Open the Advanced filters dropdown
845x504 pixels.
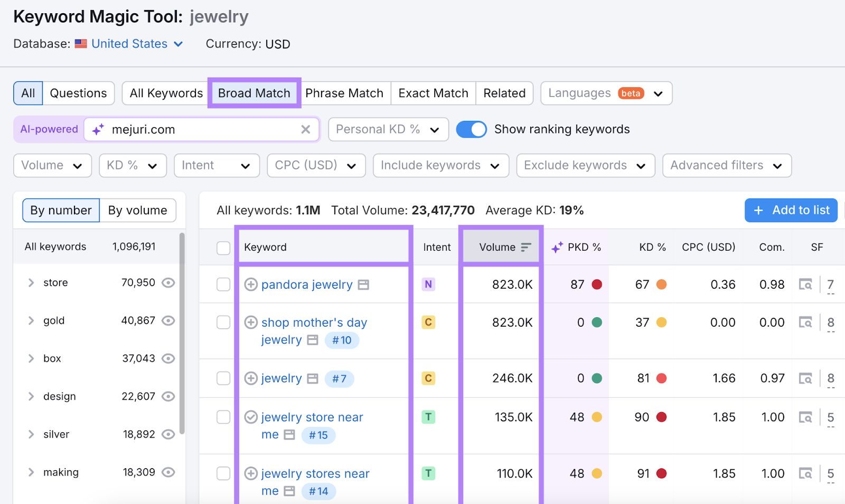726,165
